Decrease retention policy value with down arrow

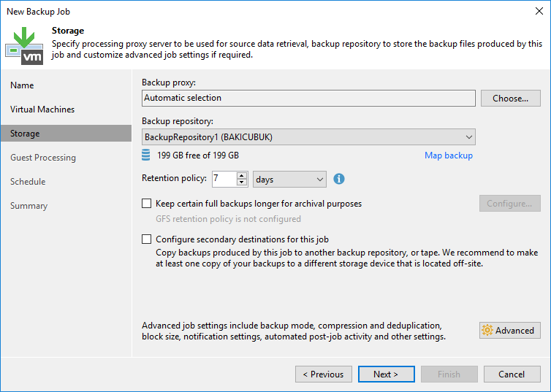click(x=242, y=182)
